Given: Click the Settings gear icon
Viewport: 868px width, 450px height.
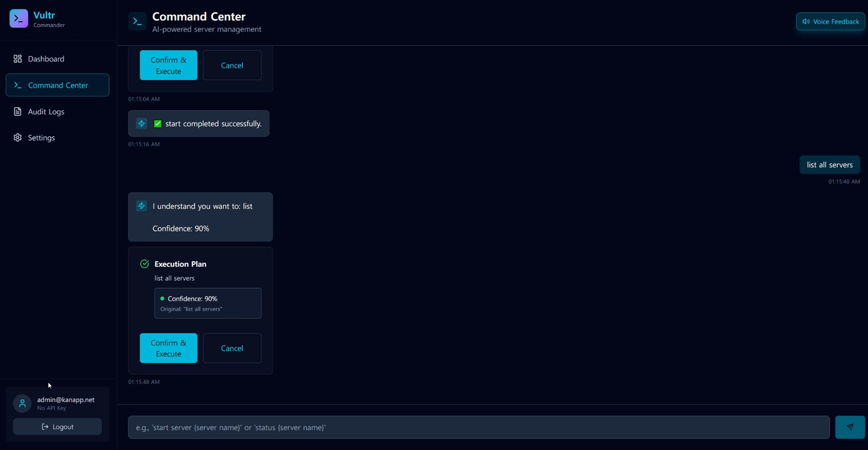Looking at the screenshot, I should coord(18,138).
